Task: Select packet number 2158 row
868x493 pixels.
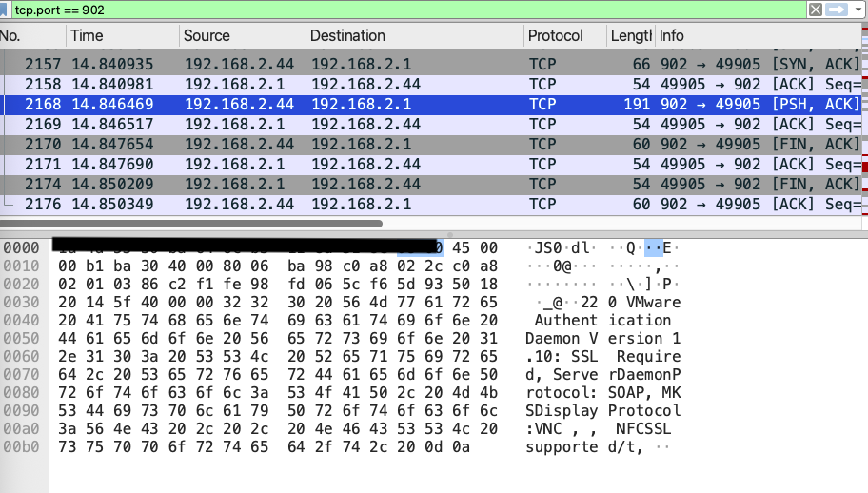Action: coord(431,84)
